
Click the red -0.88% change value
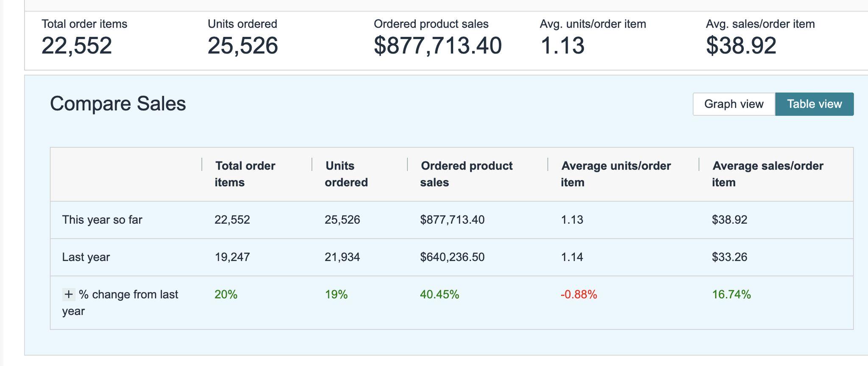[x=579, y=294]
